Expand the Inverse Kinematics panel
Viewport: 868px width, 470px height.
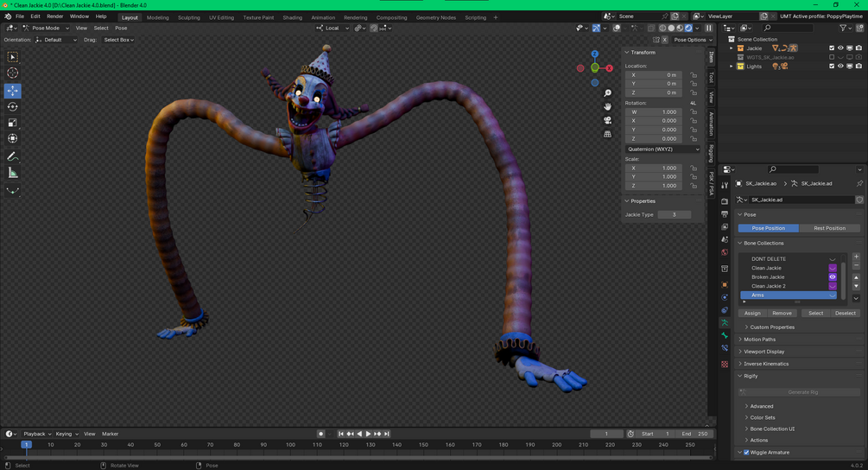(766, 364)
